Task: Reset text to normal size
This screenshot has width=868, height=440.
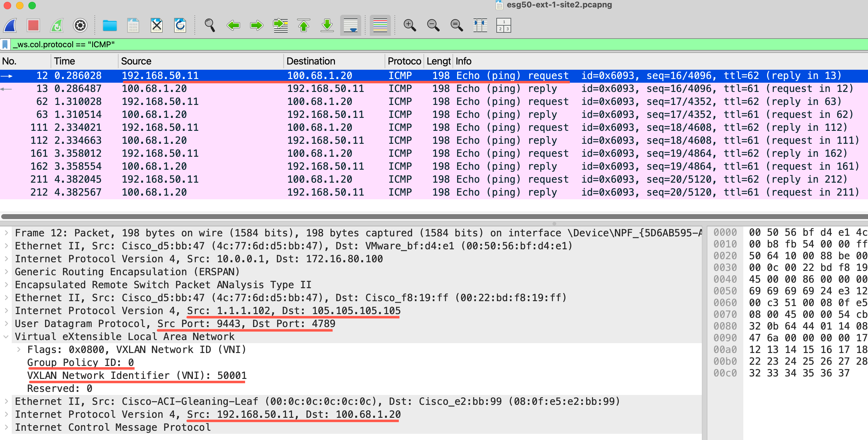Action: [x=457, y=25]
